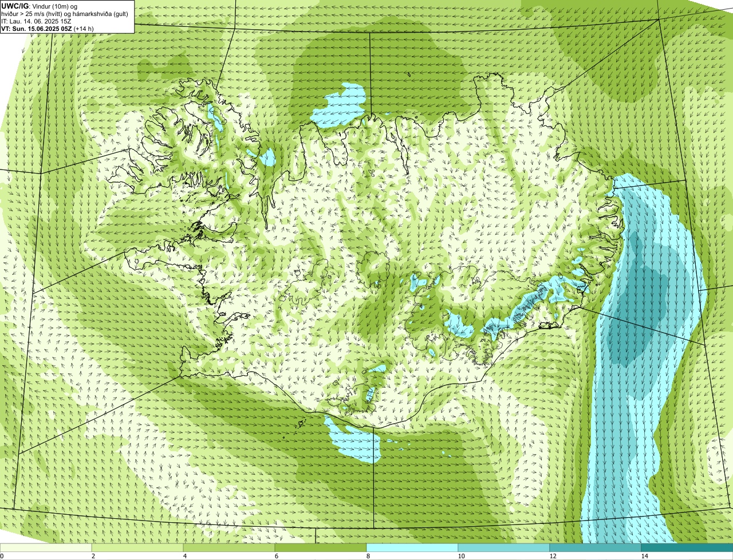Click the "UWC/IG: Vindur (10m) og" title line
The image size is (733, 560).
[40, 6]
